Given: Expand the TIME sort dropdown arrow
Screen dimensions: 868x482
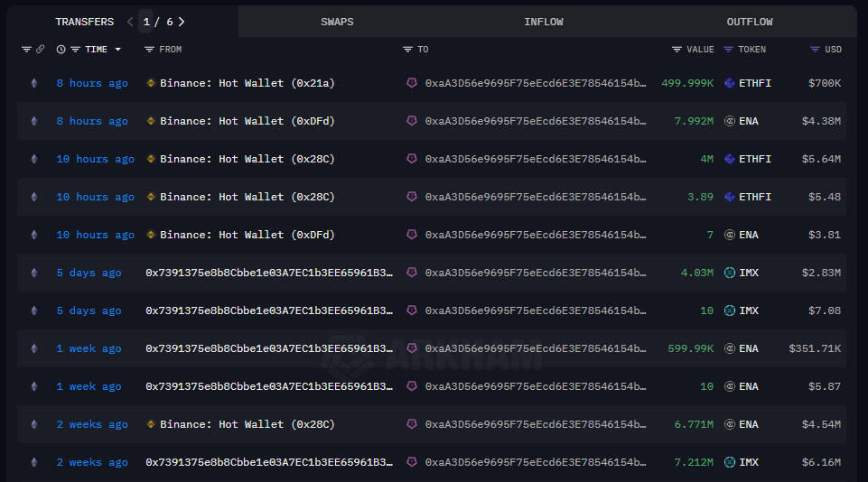Looking at the screenshot, I should pos(117,50).
